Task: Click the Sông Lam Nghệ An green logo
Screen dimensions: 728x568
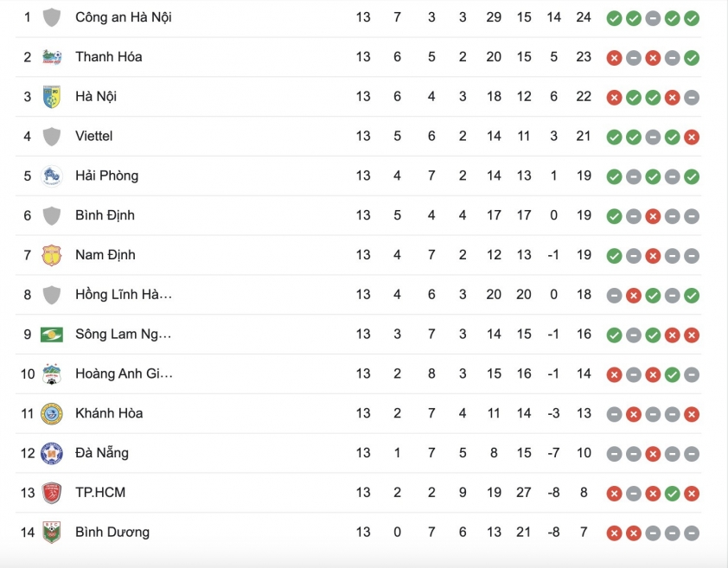Action: [52, 334]
